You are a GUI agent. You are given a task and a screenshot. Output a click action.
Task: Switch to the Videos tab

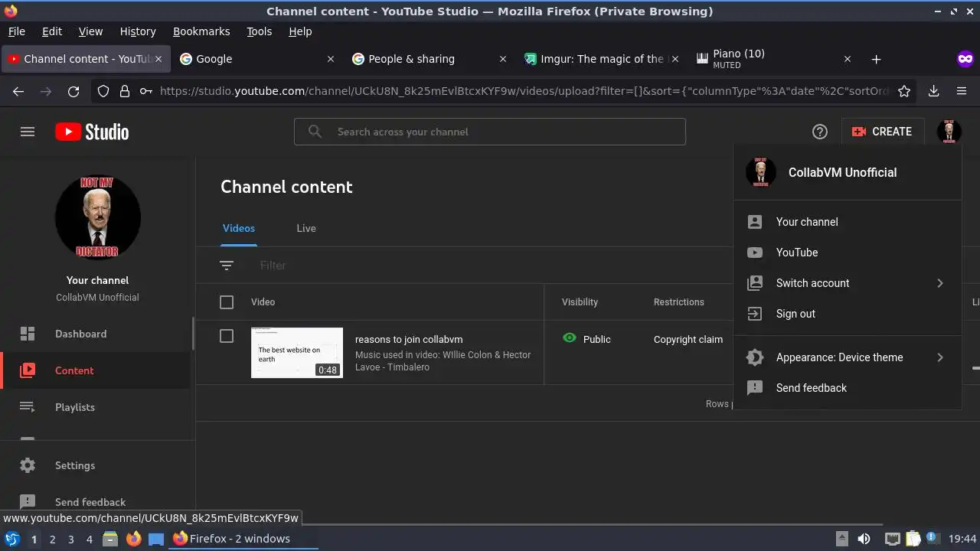point(239,228)
